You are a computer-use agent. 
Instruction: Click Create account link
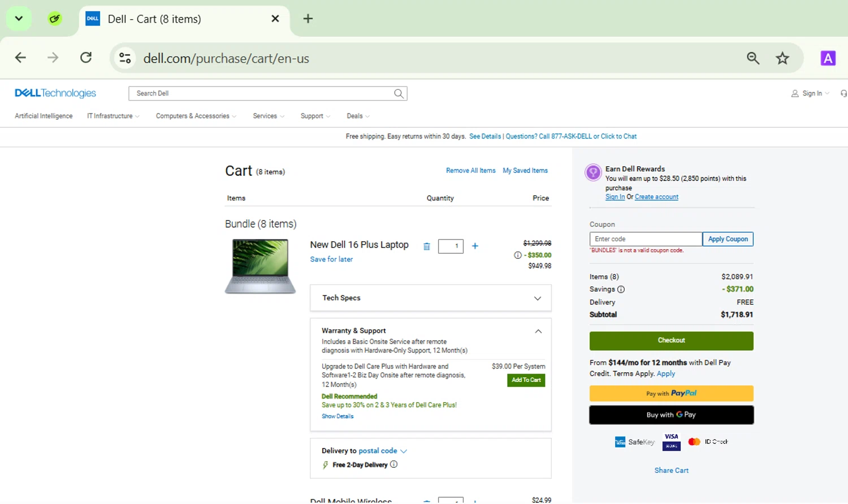coord(656,197)
